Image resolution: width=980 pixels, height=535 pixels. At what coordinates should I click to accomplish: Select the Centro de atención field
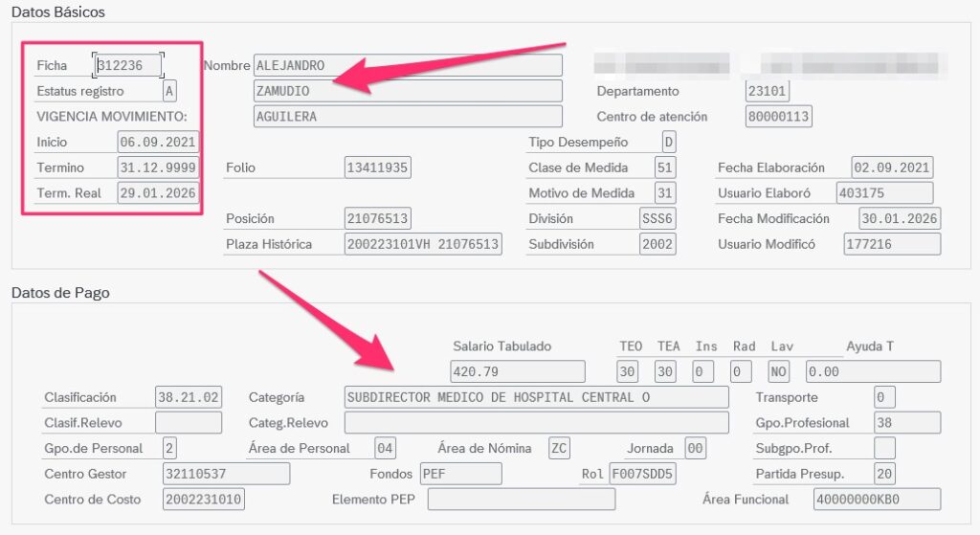click(x=779, y=117)
